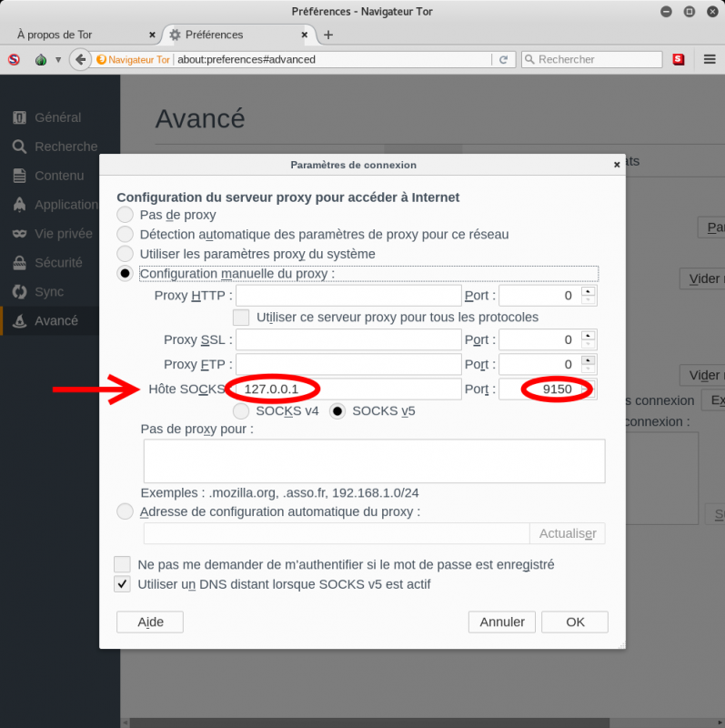Select Détection automatique des paramètres de proxy
Viewport: 725px width, 728px height.
click(x=125, y=234)
